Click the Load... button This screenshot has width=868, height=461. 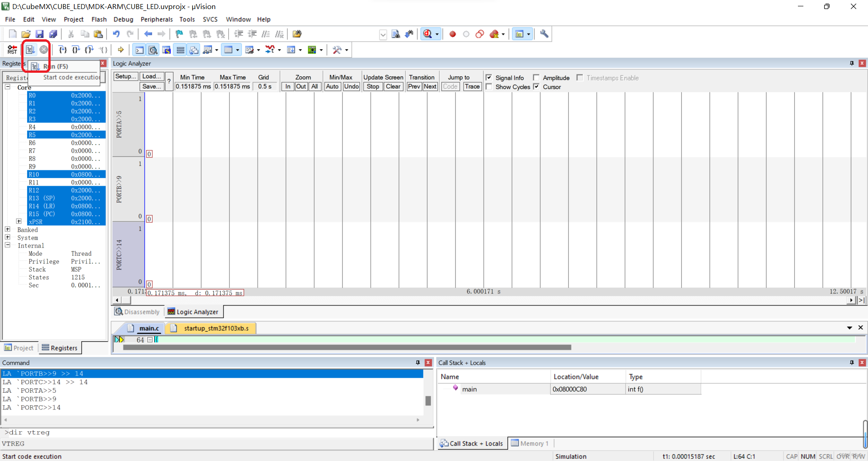(x=151, y=76)
